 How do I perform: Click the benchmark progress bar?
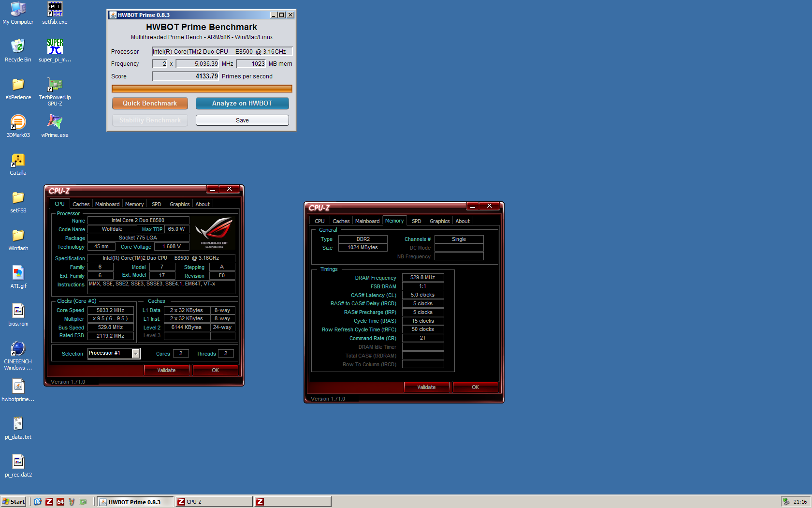[202, 89]
